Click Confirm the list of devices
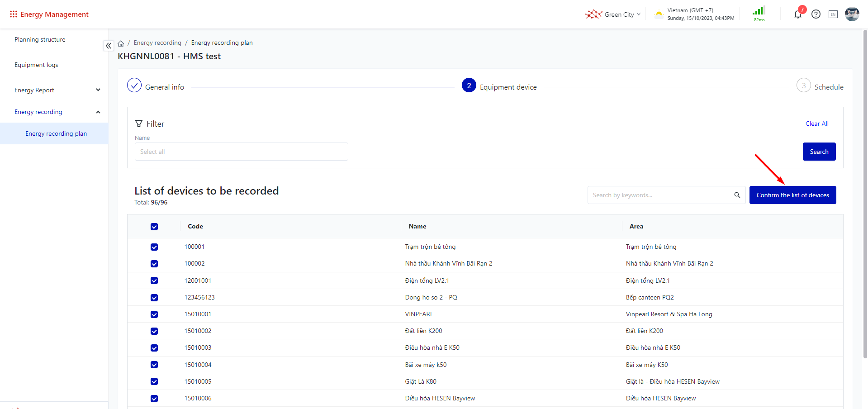This screenshot has width=868, height=409. pyautogui.click(x=792, y=195)
